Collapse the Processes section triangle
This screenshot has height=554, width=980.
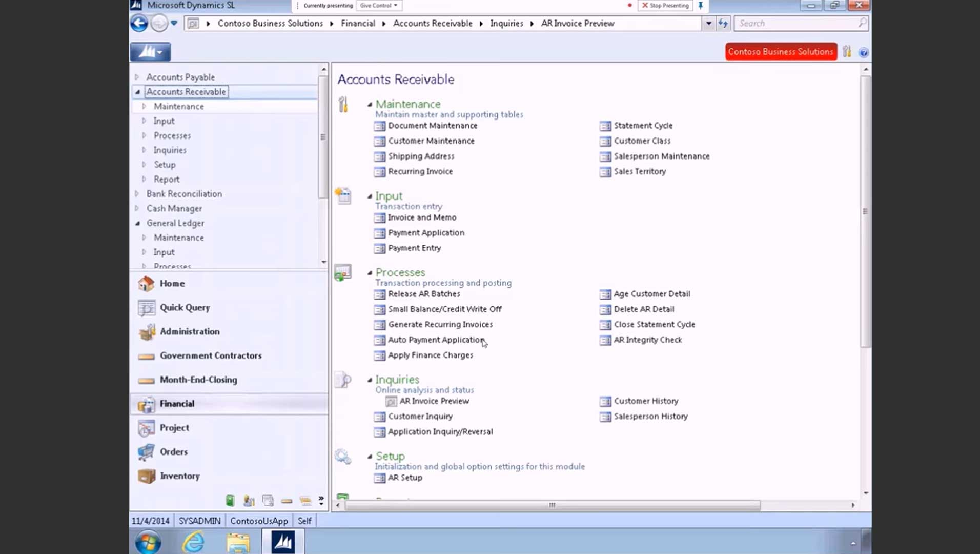tap(370, 272)
